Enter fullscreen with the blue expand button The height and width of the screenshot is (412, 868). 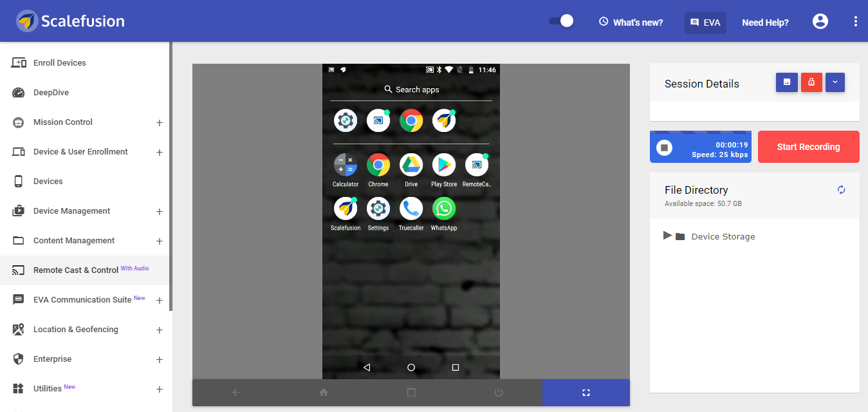[586, 393]
